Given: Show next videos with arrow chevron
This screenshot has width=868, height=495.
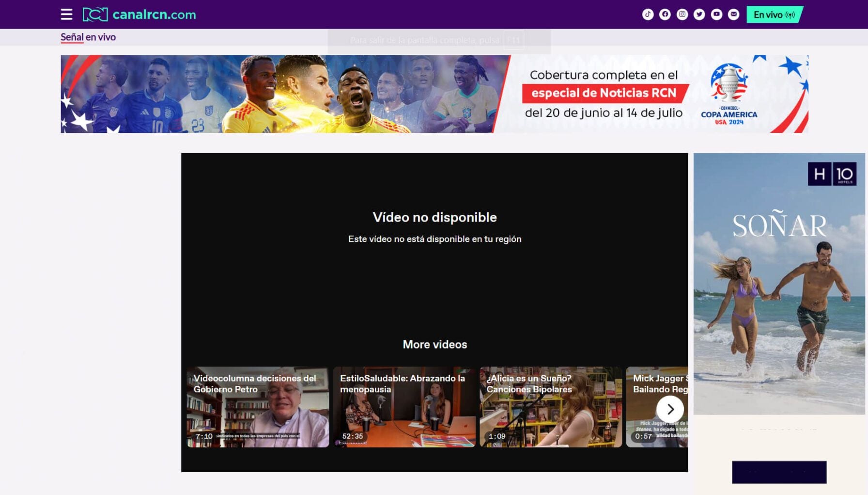Looking at the screenshot, I should [670, 409].
